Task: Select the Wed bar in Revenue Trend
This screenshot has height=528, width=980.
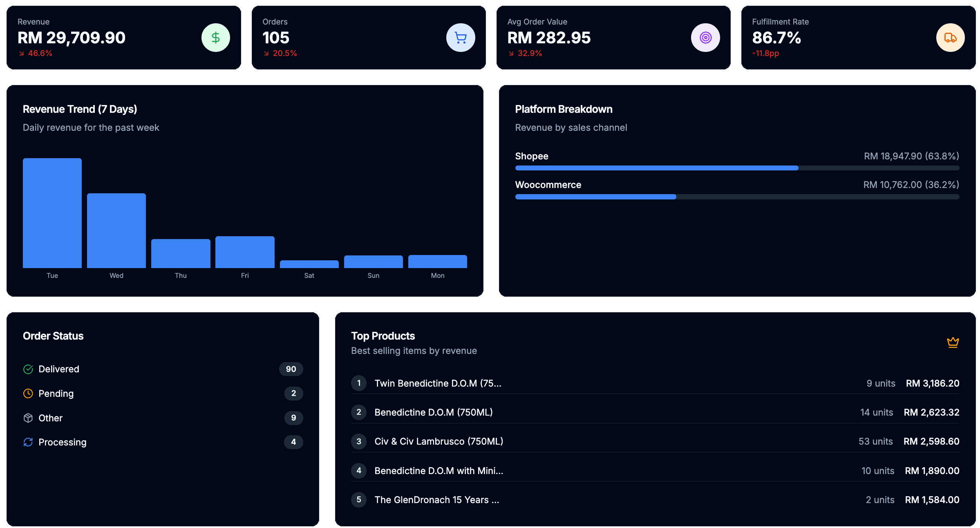Action: pos(116,230)
